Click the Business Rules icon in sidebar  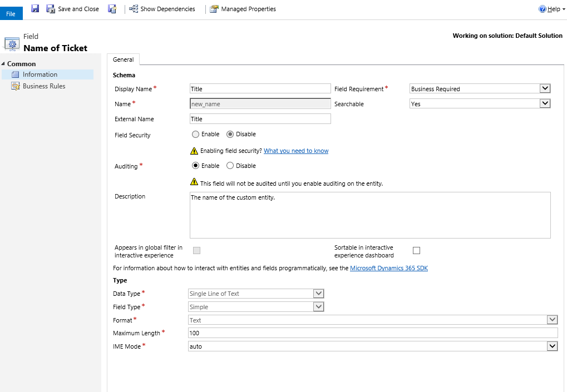click(15, 86)
